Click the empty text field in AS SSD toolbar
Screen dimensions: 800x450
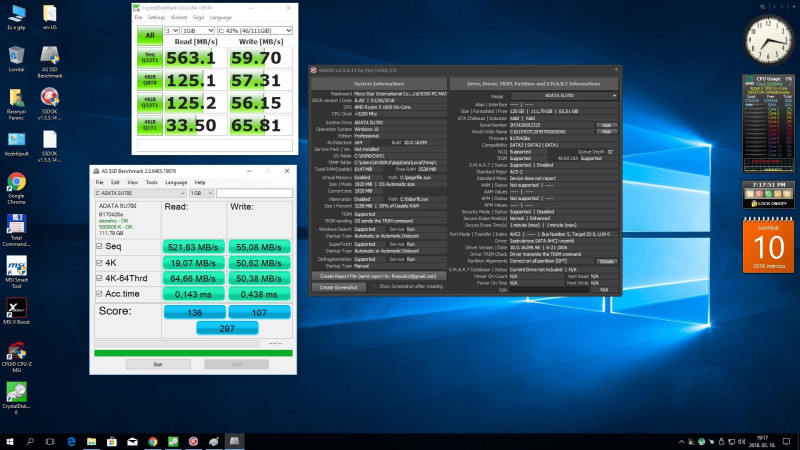pyautogui.click(x=254, y=193)
